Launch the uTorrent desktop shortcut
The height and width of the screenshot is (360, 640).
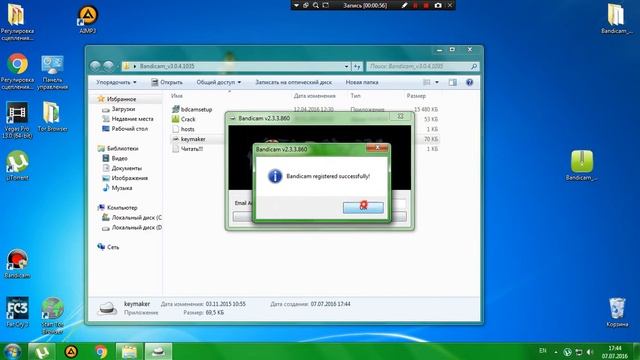[17, 165]
